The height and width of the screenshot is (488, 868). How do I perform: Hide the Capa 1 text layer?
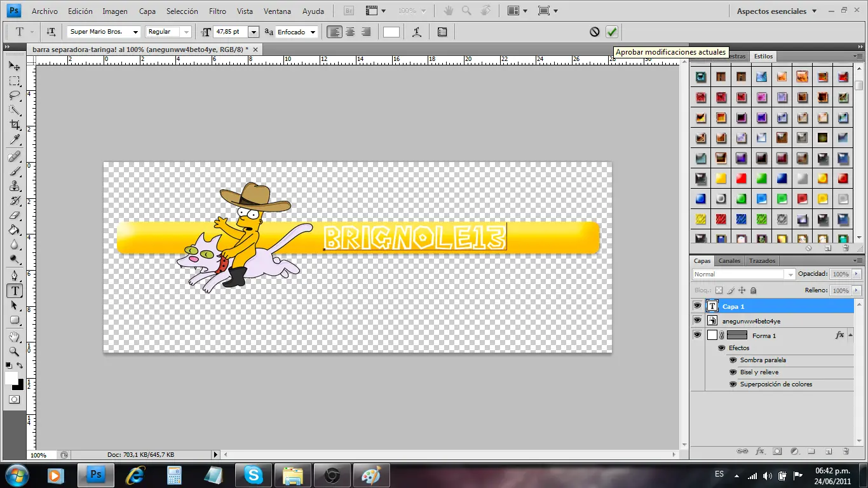(697, 306)
